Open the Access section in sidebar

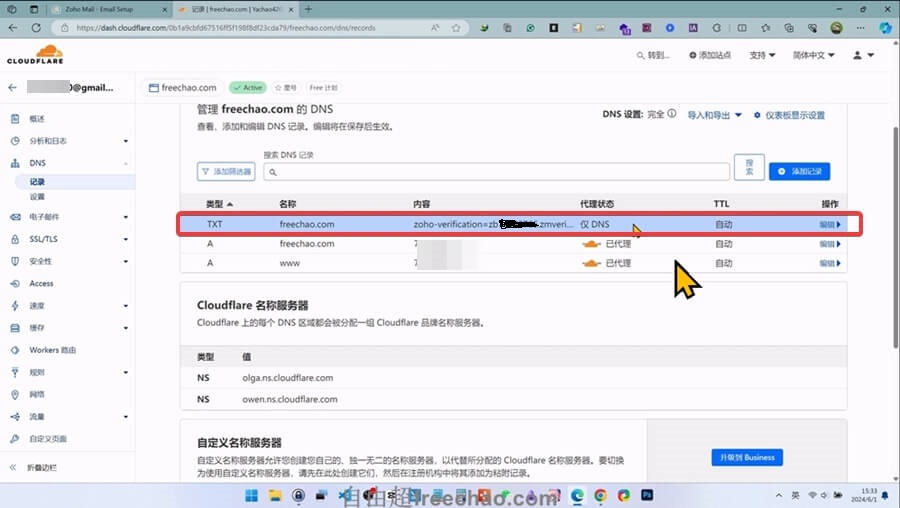[x=41, y=283]
